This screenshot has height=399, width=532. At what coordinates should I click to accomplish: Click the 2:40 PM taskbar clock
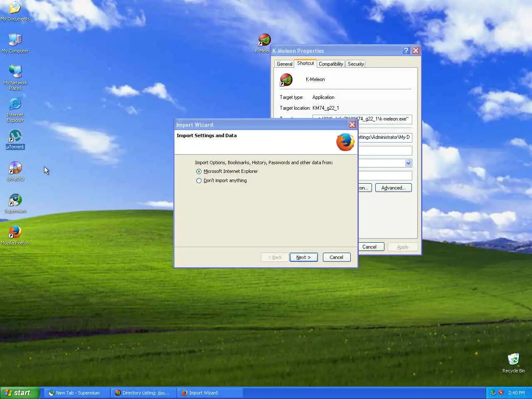(516, 393)
